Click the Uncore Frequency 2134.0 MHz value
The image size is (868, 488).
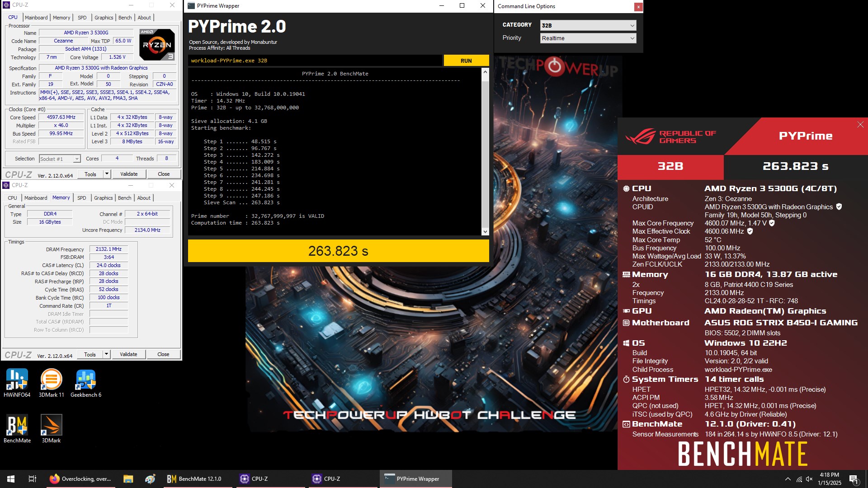click(x=147, y=230)
